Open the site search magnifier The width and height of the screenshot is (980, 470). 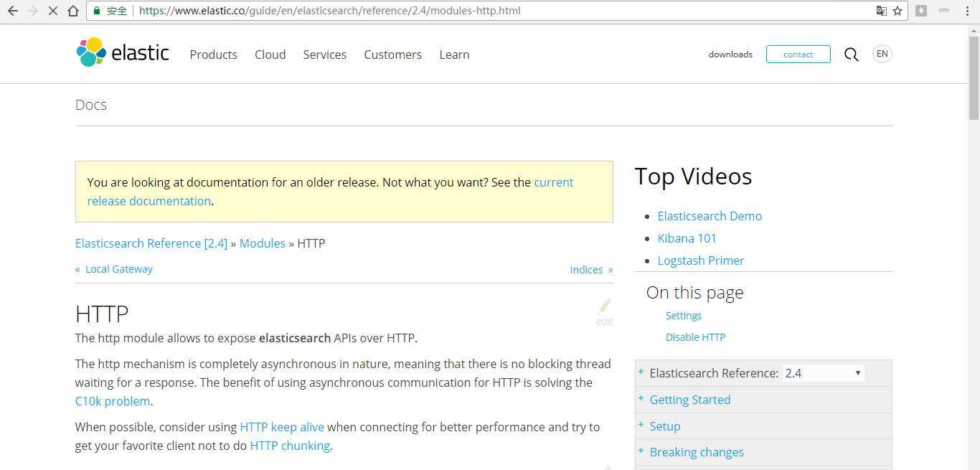[851, 55]
